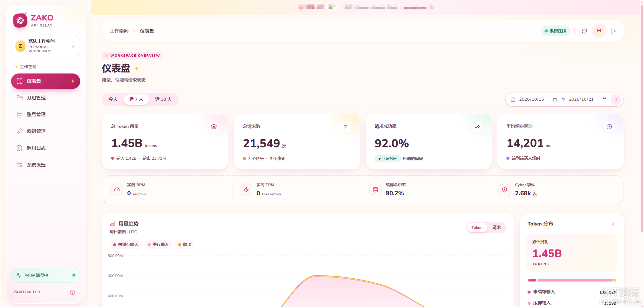The image size is (644, 307).
Task: Open 系统设置 in the sidebar
Action: point(46,165)
